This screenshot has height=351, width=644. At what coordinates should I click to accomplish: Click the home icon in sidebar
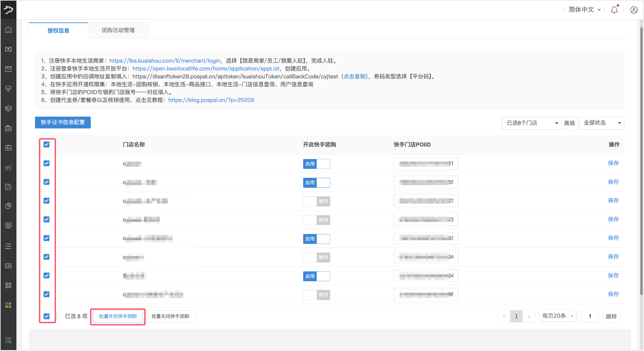pos(8,30)
